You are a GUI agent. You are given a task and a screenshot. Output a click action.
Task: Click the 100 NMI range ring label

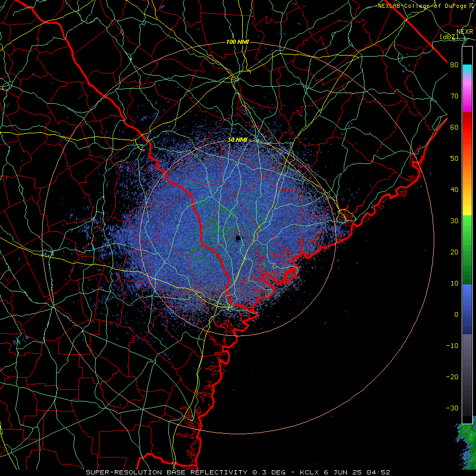tap(237, 42)
